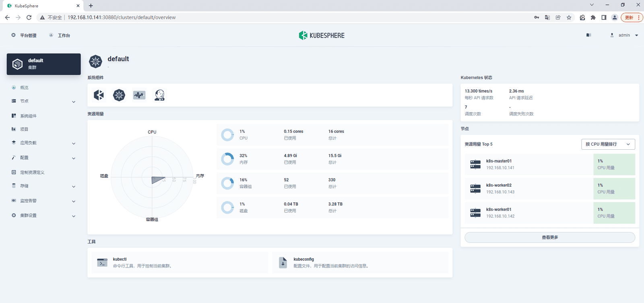Click the k8s-worker02 node server icon
The height and width of the screenshot is (303, 644).
475,188
